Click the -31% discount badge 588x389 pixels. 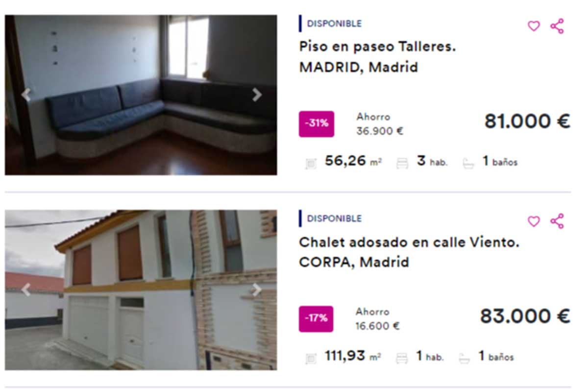pyautogui.click(x=317, y=124)
